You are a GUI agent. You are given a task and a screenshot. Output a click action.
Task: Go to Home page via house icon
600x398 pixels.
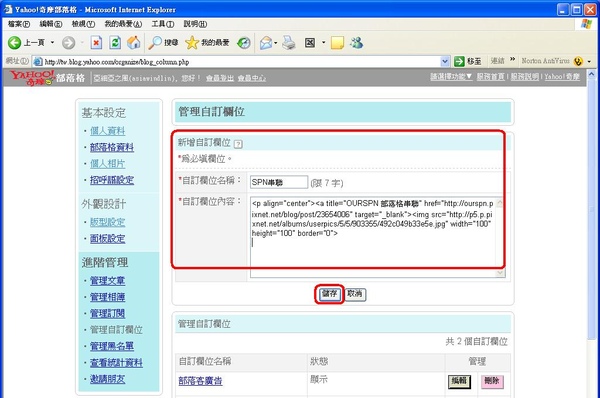click(133, 42)
